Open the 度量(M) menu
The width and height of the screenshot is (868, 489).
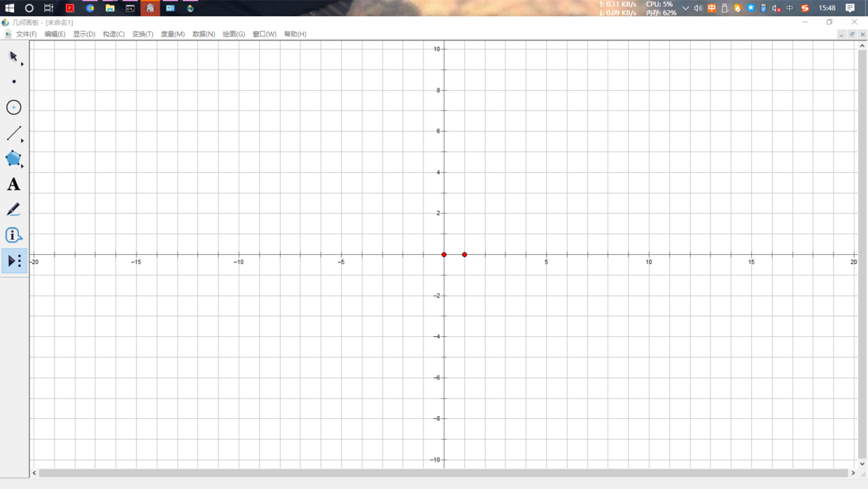coord(173,34)
